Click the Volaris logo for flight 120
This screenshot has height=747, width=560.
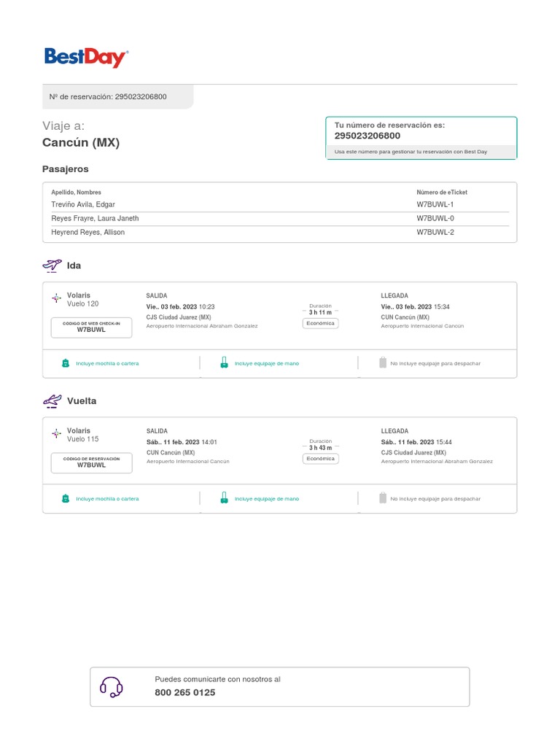[x=57, y=298]
